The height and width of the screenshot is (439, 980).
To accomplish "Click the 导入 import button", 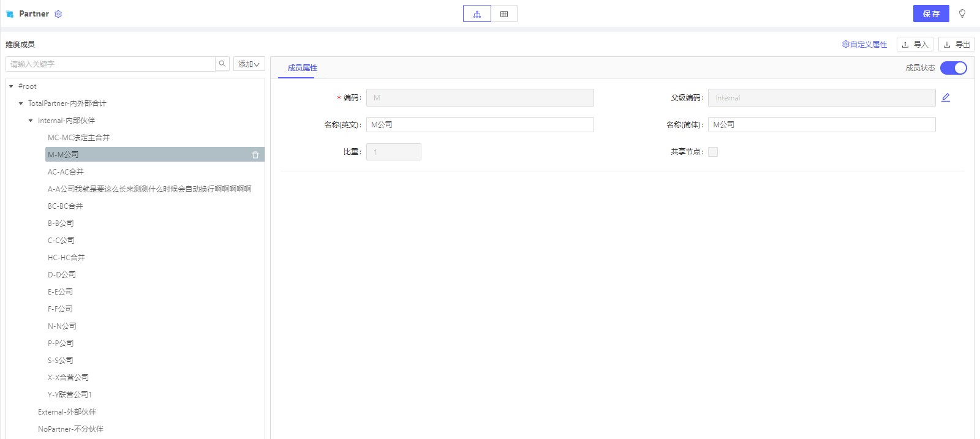I will click(915, 44).
